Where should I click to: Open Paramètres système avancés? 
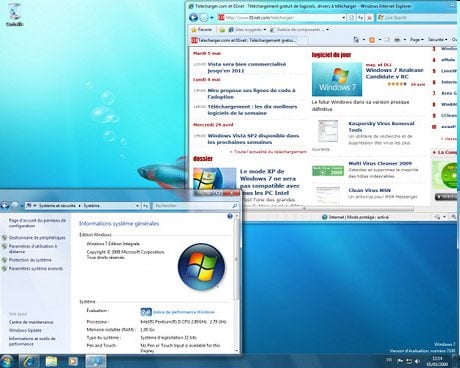36,268
